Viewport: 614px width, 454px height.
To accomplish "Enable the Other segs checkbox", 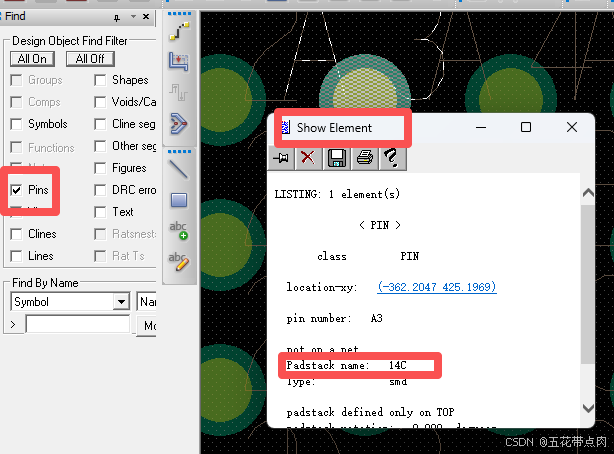I will (x=100, y=146).
